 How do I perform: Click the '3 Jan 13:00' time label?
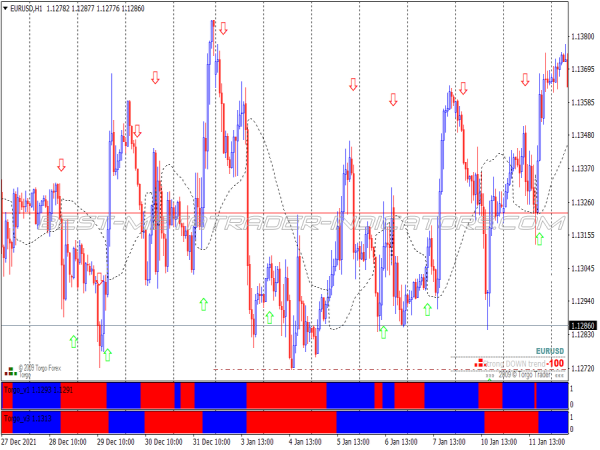point(257,442)
